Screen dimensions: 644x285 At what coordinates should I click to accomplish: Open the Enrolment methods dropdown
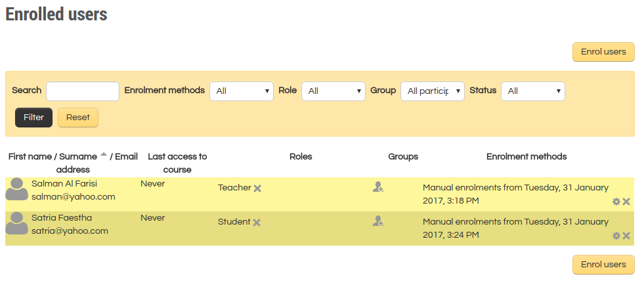[x=241, y=91]
